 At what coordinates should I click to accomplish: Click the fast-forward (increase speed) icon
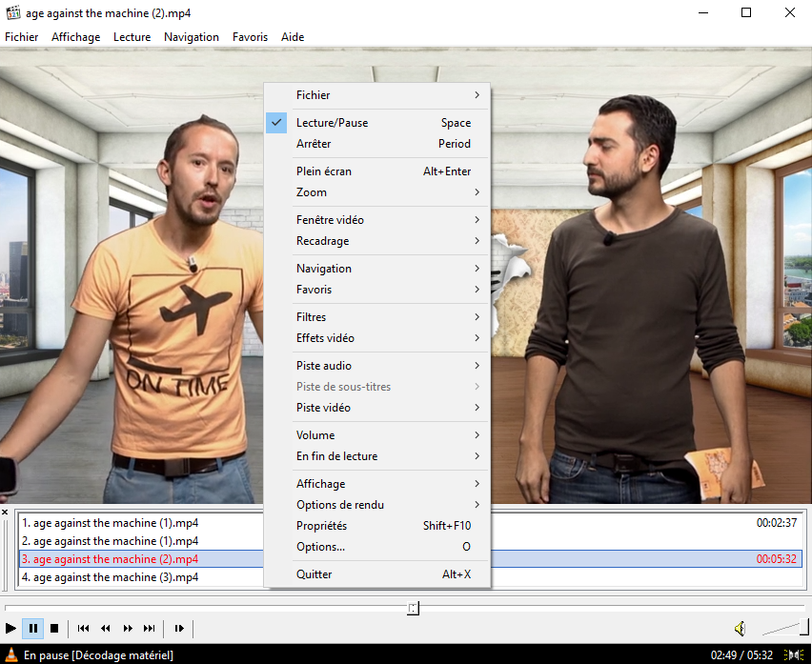point(127,629)
